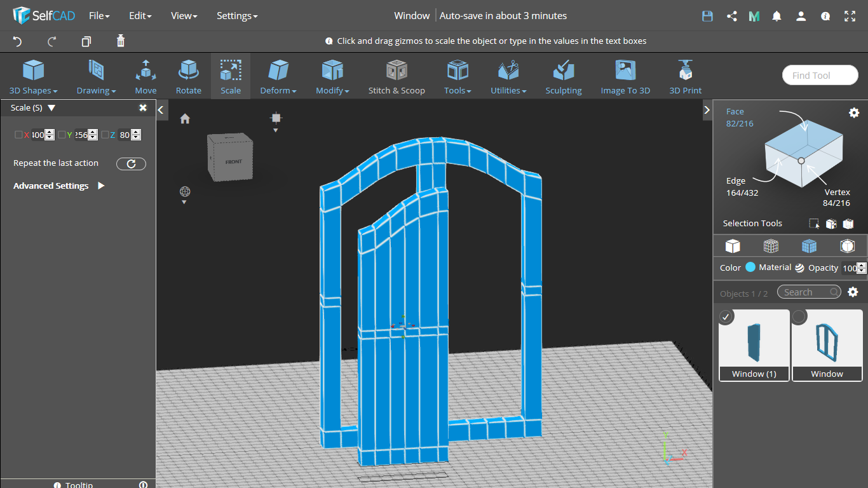Open the Objects panel settings gear
Image resolution: width=868 pixels, height=488 pixels.
853,292
